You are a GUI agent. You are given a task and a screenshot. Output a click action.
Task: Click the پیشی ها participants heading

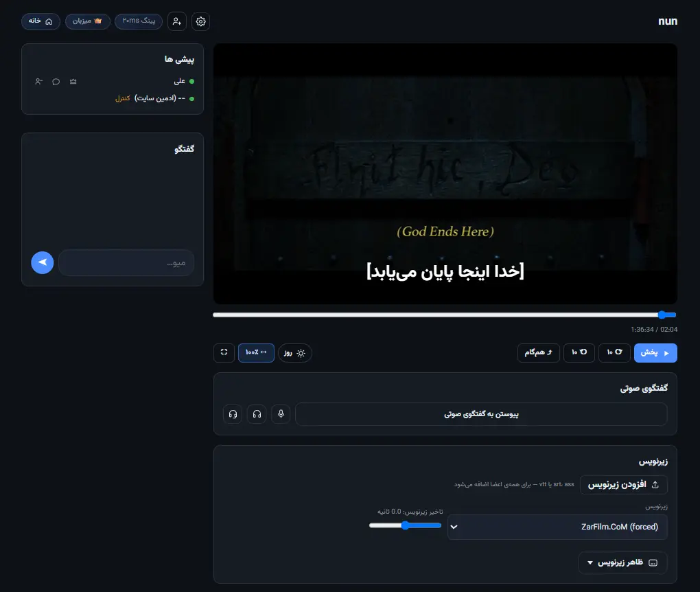[x=180, y=59]
